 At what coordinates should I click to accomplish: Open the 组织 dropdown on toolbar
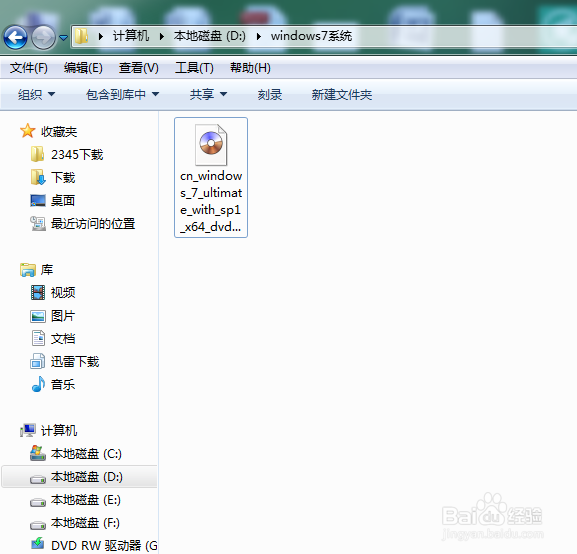(x=36, y=95)
